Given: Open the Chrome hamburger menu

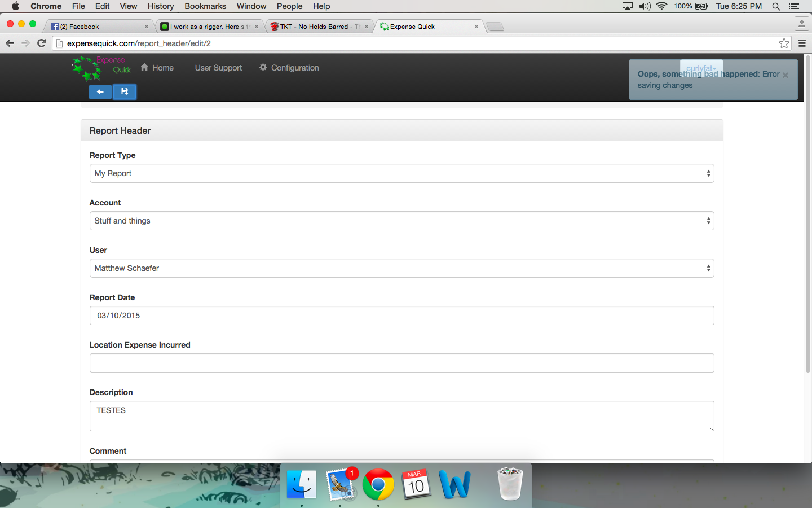Looking at the screenshot, I should pyautogui.click(x=802, y=43).
